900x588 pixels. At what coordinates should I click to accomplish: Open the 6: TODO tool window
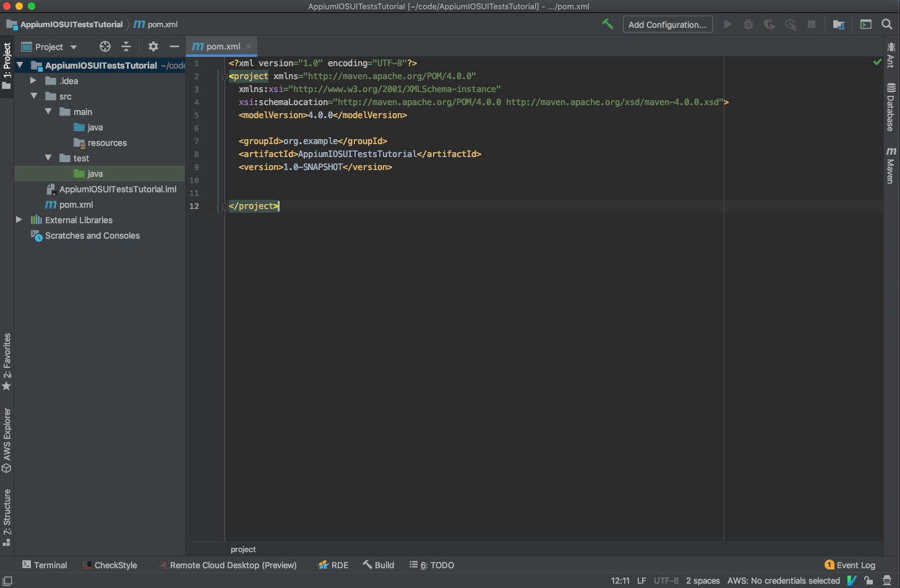pos(432,565)
